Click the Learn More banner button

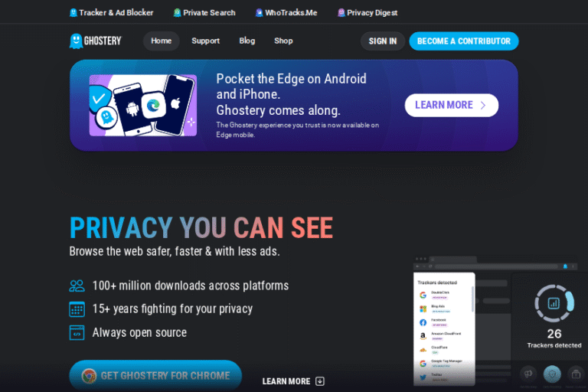tap(452, 105)
